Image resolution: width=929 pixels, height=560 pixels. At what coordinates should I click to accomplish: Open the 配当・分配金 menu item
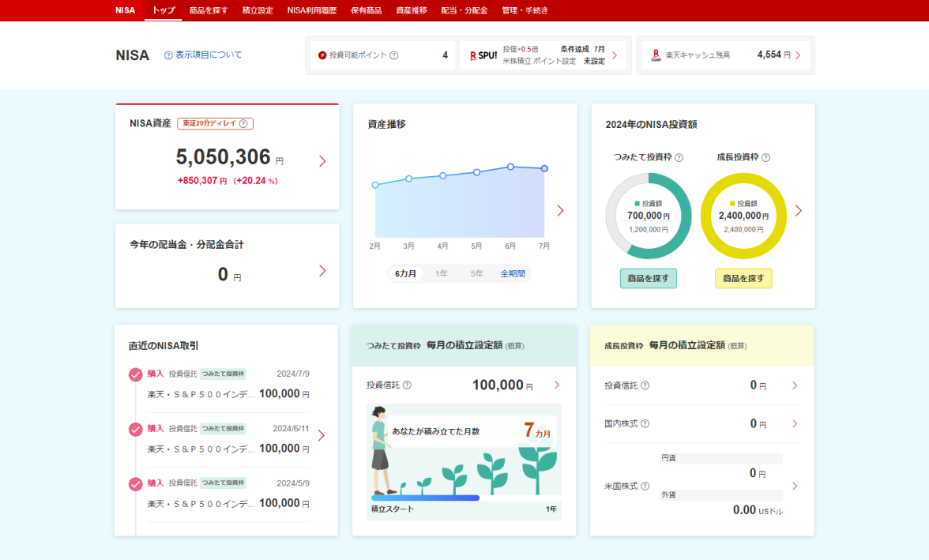[x=464, y=10]
